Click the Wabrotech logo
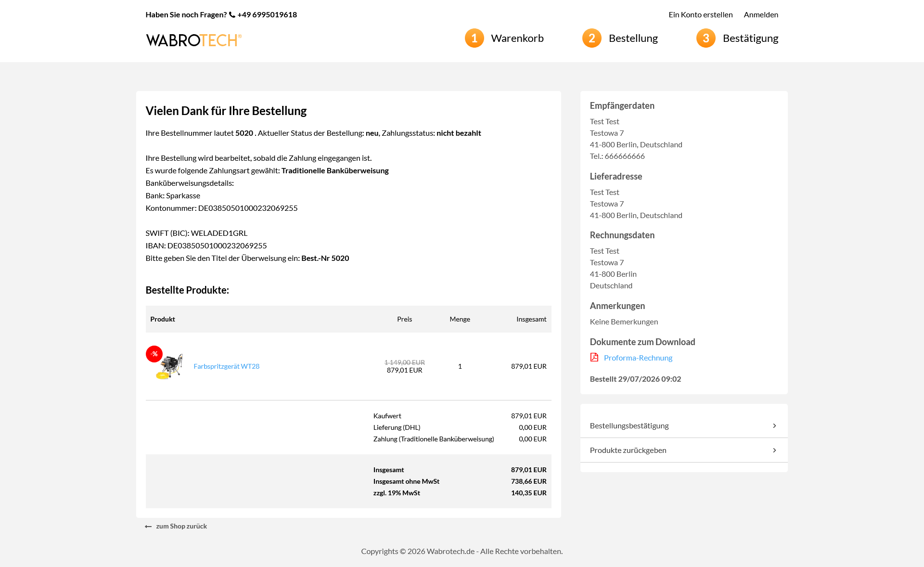The height and width of the screenshot is (567, 924). (x=194, y=40)
